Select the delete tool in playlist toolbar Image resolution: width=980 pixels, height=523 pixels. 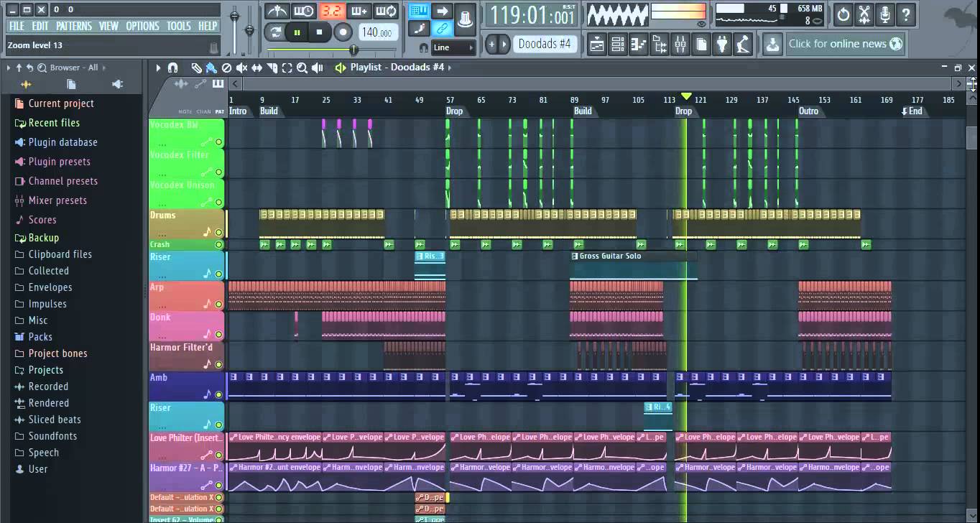(x=226, y=68)
